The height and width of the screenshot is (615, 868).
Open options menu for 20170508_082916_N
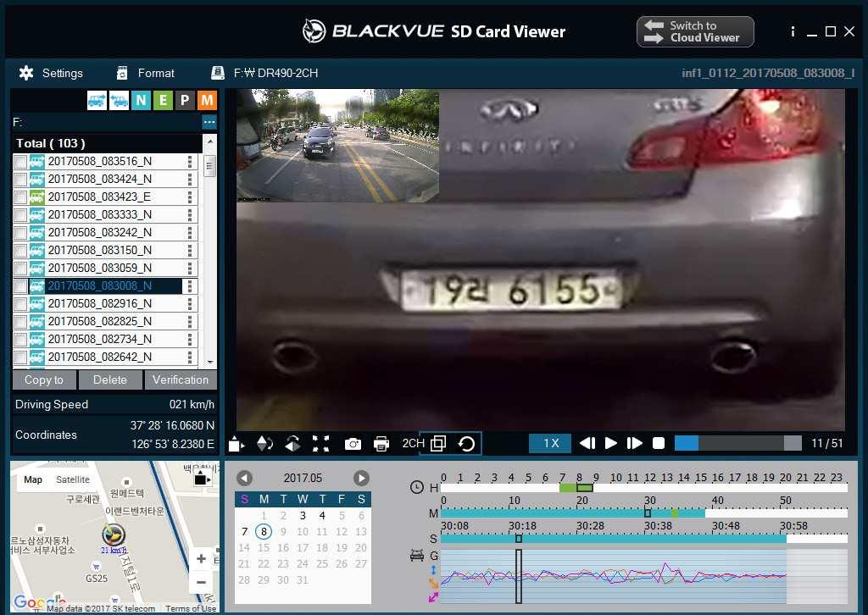click(x=190, y=303)
